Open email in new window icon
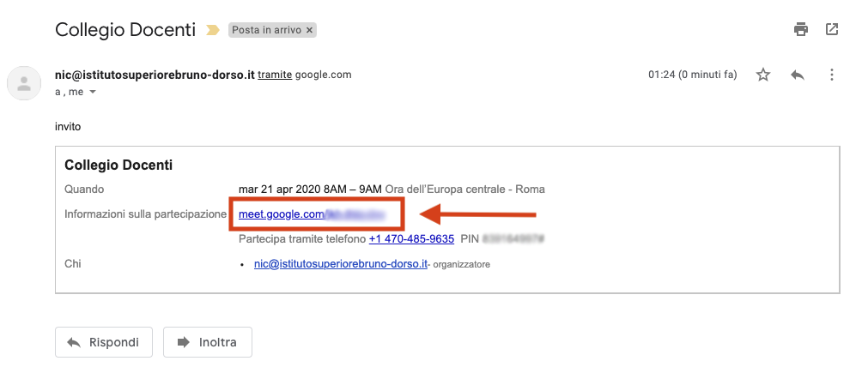This screenshot has height=379, width=868. click(831, 29)
